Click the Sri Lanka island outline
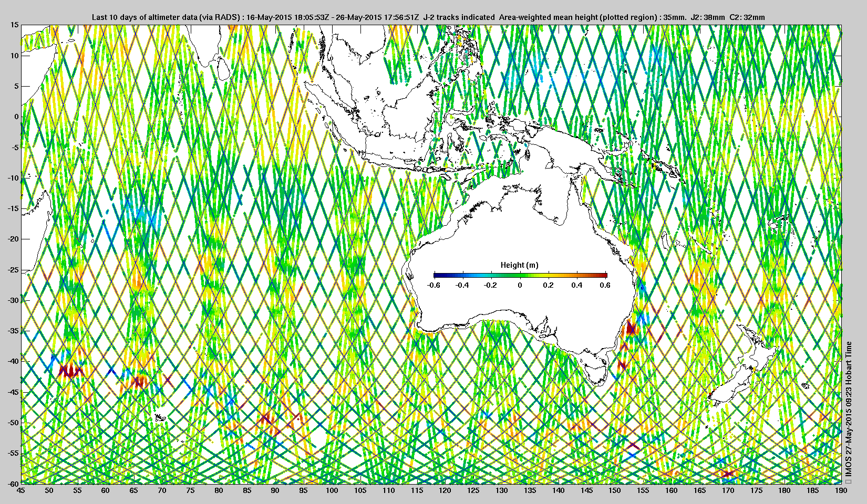Screen dimensions: 867x504 pyautogui.click(x=223, y=68)
